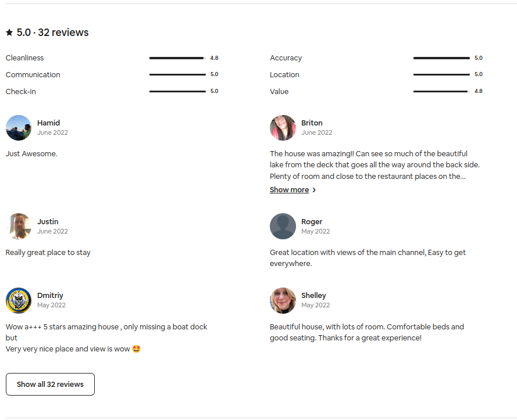
Task: Click the Show all 32 reviews button
Action: coord(50,384)
